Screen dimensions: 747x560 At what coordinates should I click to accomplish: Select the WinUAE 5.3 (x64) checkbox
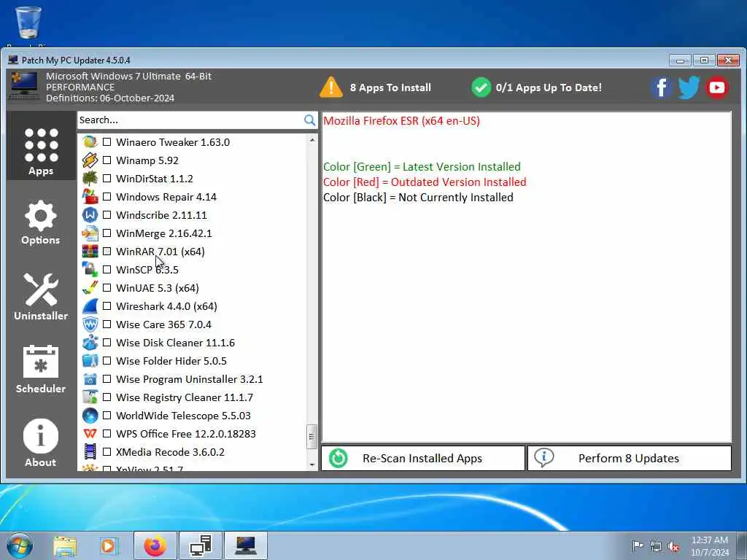(107, 288)
